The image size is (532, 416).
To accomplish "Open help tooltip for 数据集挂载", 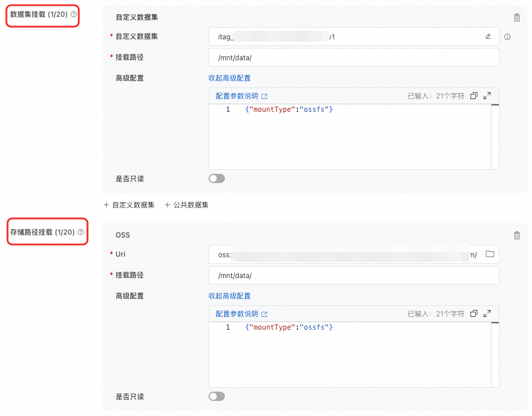I will coord(74,14).
